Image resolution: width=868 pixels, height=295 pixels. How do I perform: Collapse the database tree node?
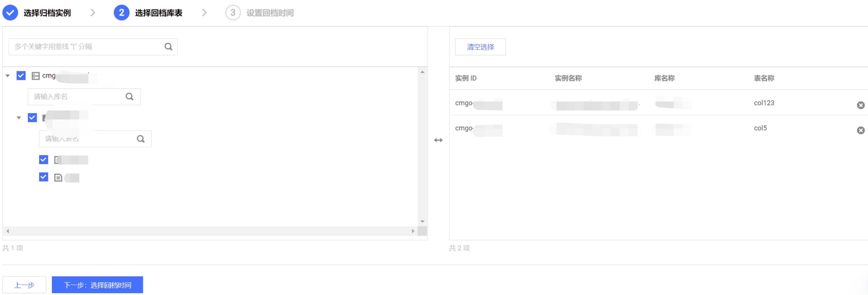click(x=19, y=118)
